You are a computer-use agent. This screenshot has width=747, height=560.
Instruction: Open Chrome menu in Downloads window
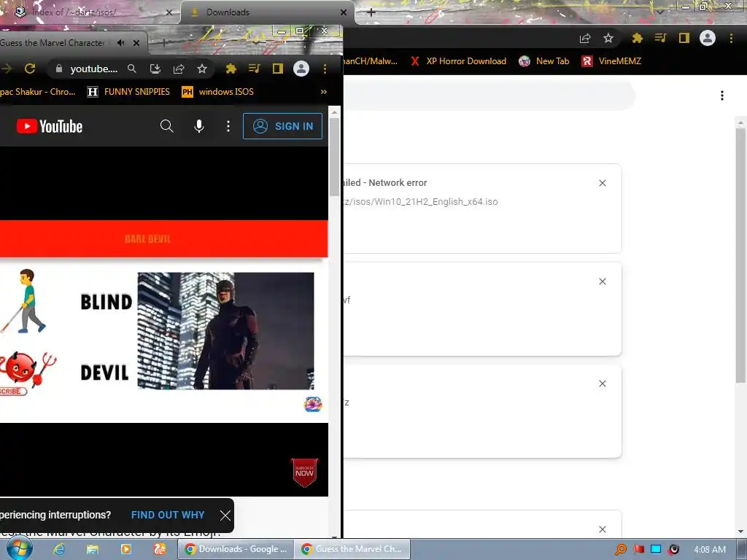[731, 38]
